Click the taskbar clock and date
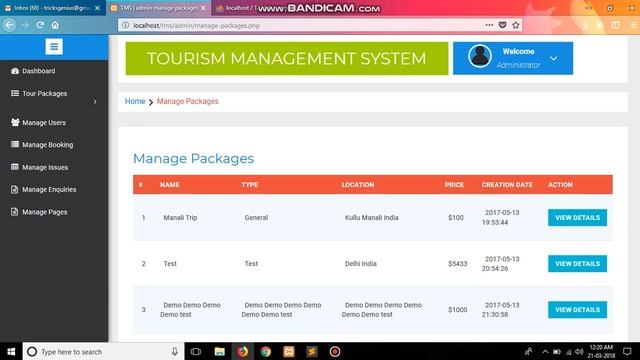Viewport: 640px width, 360px height. tap(601, 351)
